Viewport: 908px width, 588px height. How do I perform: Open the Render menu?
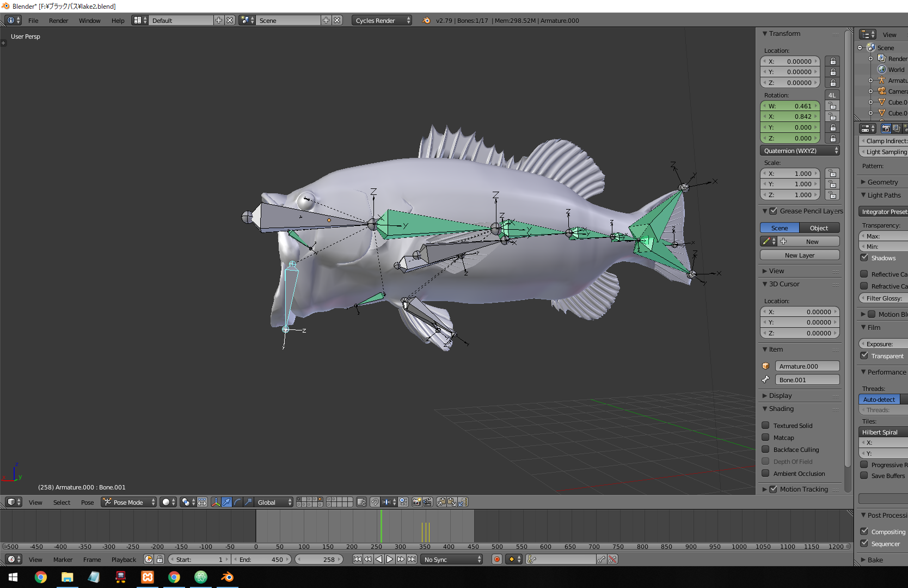58,21
